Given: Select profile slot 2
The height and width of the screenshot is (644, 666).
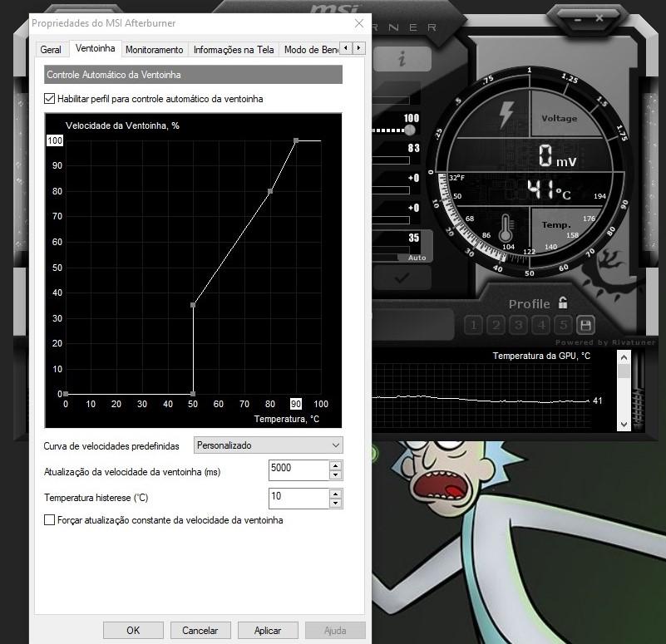Looking at the screenshot, I should point(496,325).
